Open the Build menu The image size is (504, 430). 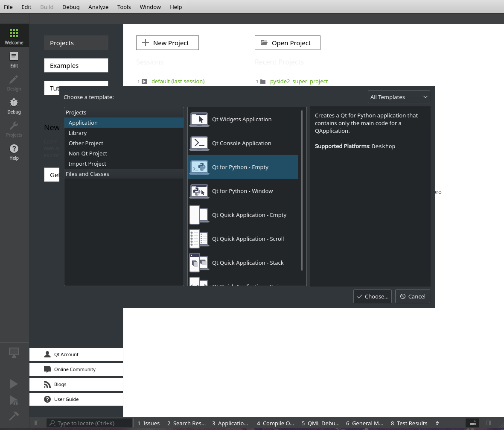pyautogui.click(x=47, y=7)
